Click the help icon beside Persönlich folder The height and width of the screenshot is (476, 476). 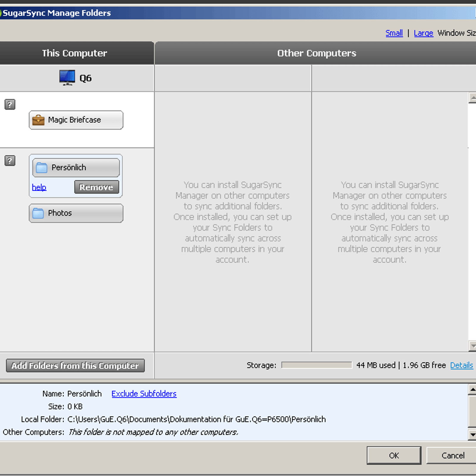pos(10,161)
